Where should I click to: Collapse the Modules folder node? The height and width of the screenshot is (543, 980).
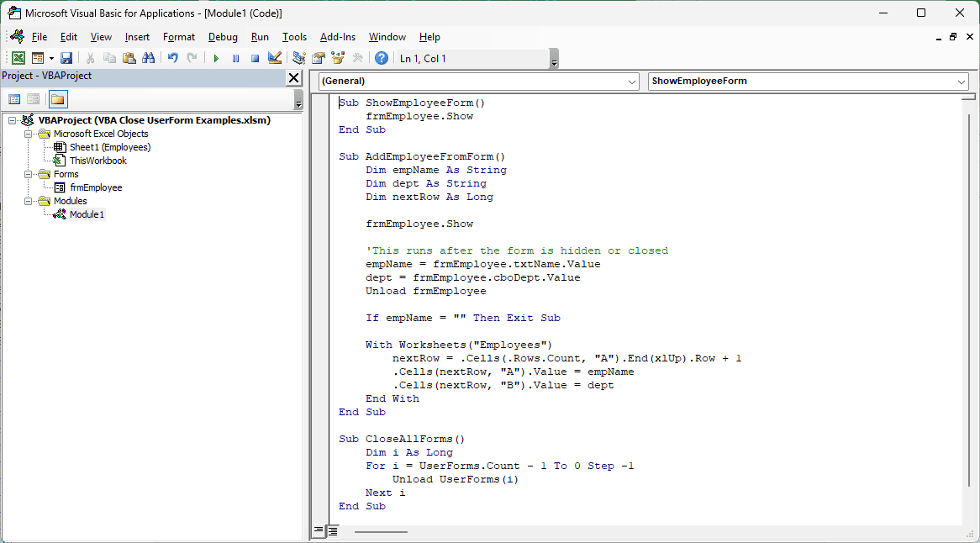[x=28, y=201]
